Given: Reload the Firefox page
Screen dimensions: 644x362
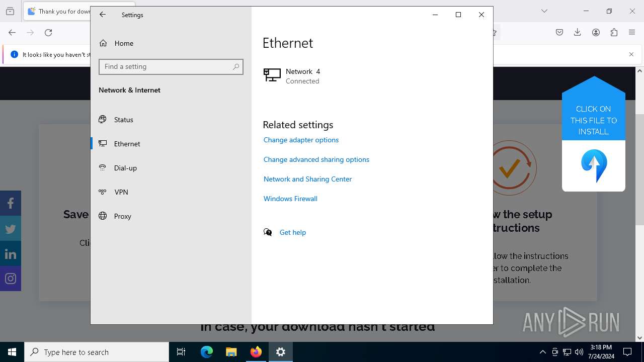Looking at the screenshot, I should pos(48,33).
